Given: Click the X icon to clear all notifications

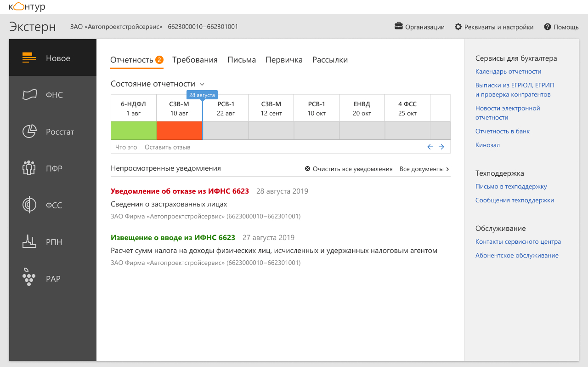Looking at the screenshot, I should pos(308,169).
